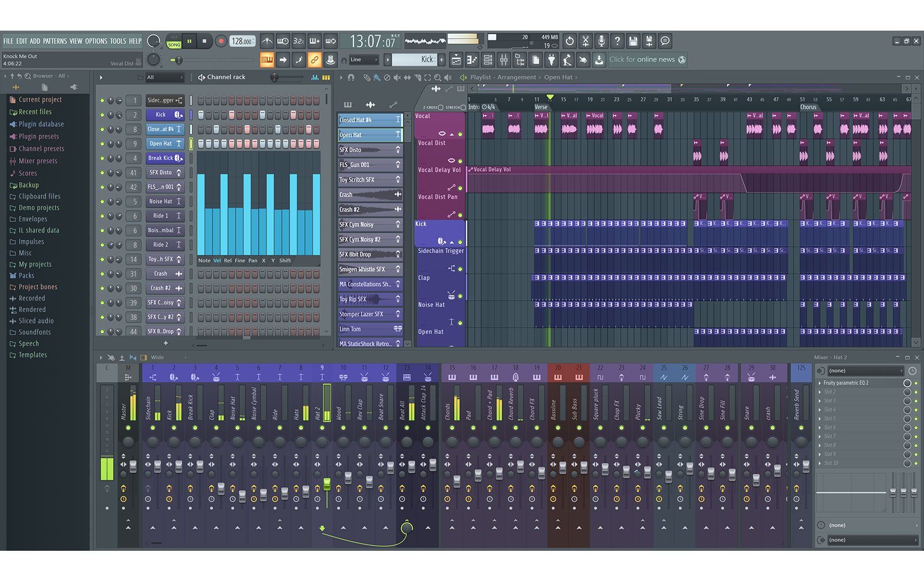Open the channel rack toolbar icon
This screenshot has height=582, width=924.
488,60
